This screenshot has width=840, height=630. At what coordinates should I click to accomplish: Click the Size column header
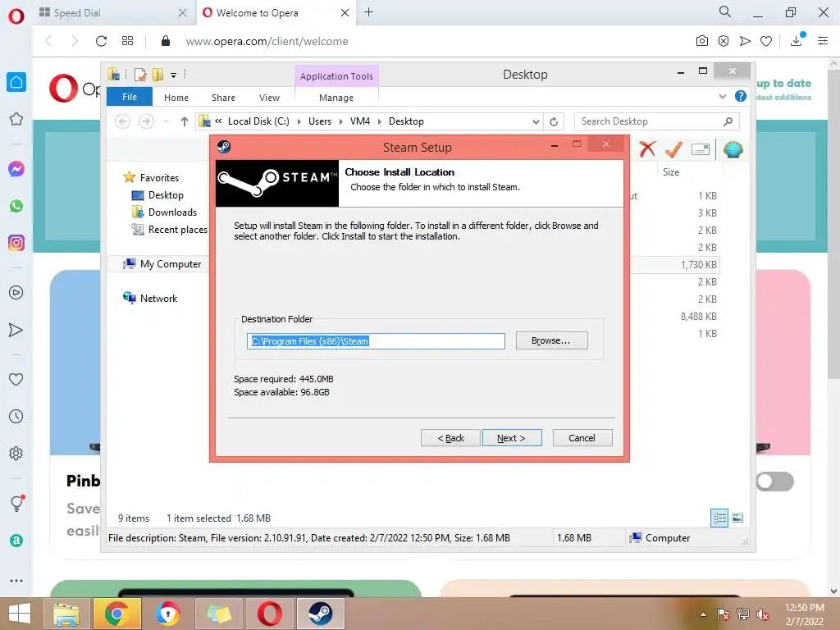tap(689, 172)
